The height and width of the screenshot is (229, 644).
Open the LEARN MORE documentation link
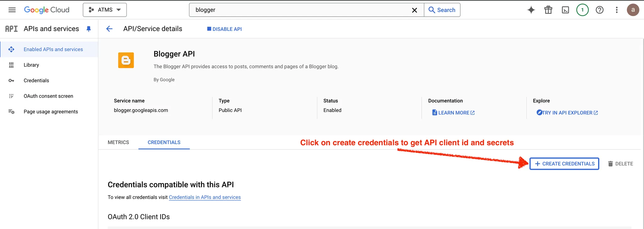[453, 113]
